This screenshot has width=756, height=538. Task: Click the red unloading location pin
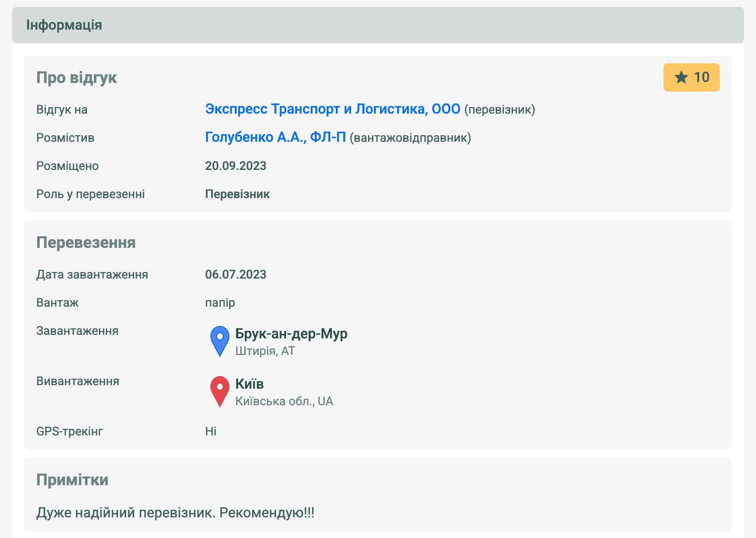(220, 391)
